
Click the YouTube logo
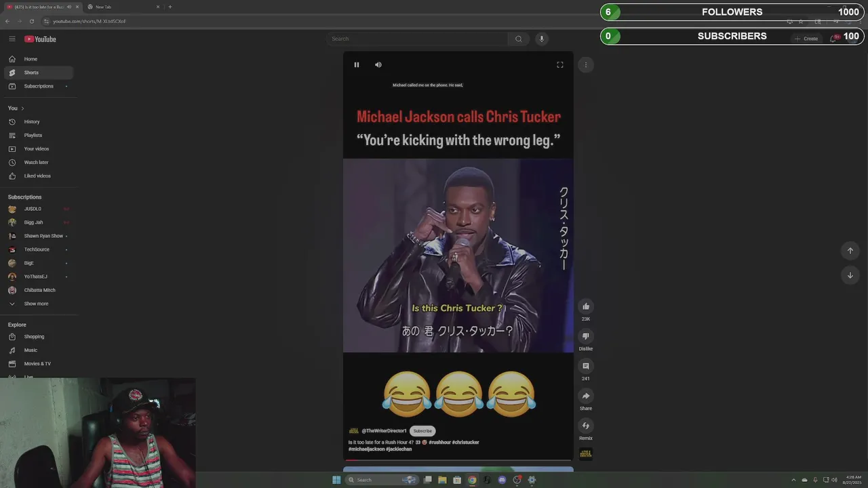tap(40, 39)
